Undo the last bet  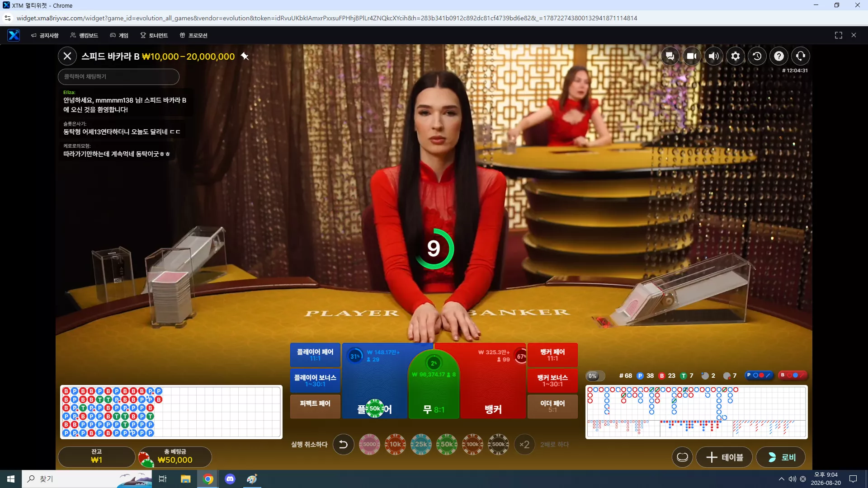coord(344,444)
